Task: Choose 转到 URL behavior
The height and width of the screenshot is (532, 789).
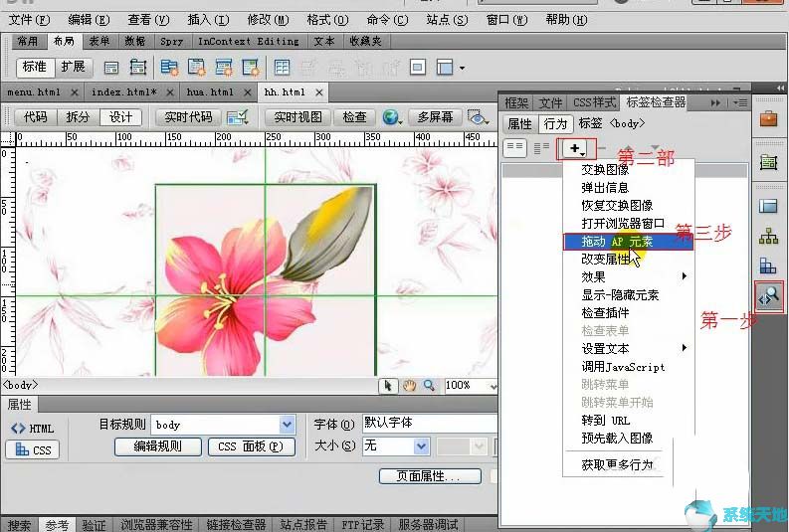Action: (x=606, y=420)
